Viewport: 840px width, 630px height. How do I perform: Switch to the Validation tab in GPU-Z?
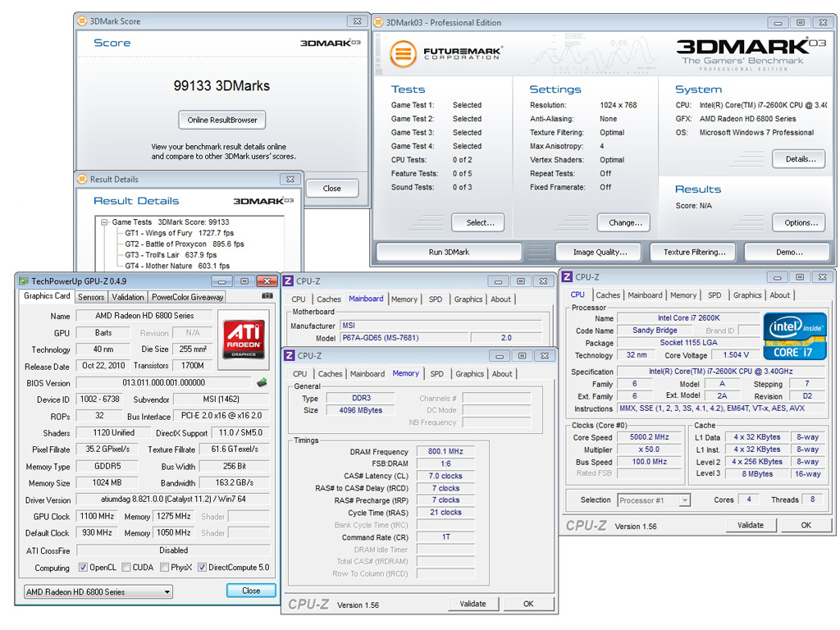(128, 297)
